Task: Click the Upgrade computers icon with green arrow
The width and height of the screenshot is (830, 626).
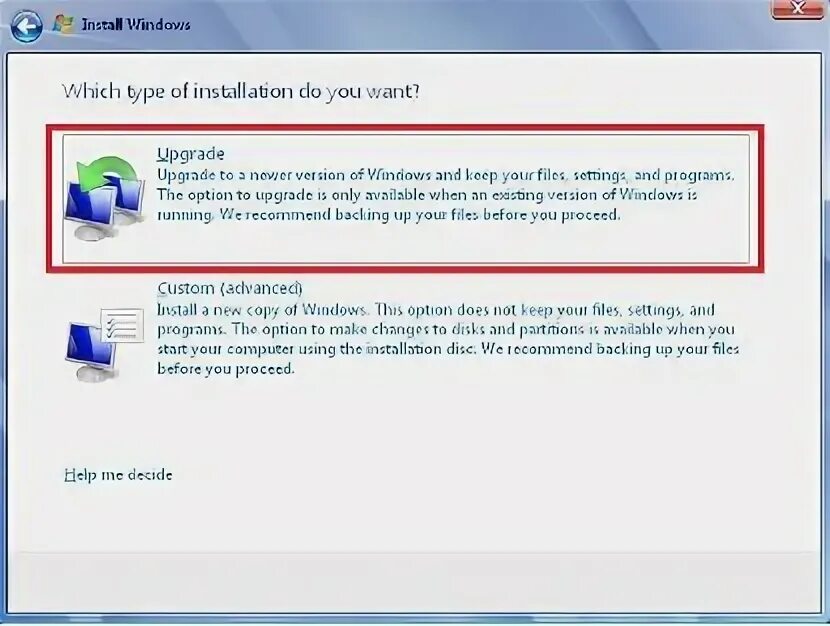Action: tap(105, 197)
